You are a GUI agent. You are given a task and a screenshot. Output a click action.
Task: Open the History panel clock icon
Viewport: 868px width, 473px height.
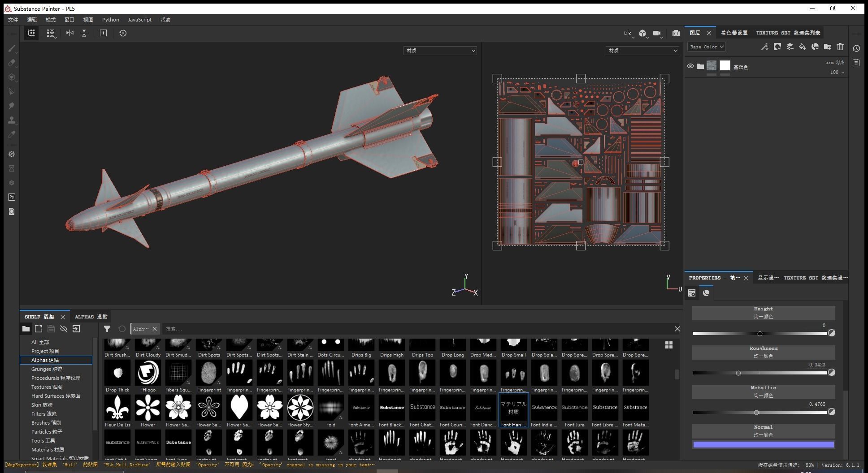[x=856, y=48]
